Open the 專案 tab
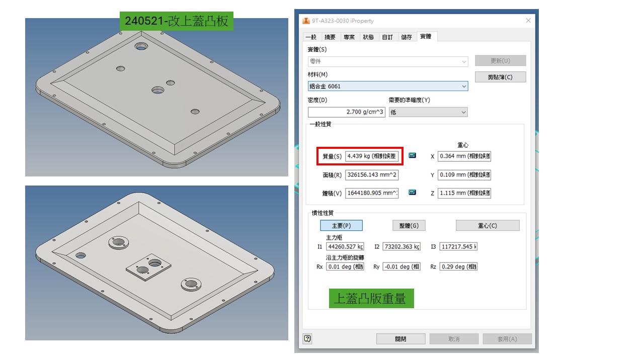This screenshot has width=644, height=362. pyautogui.click(x=349, y=37)
